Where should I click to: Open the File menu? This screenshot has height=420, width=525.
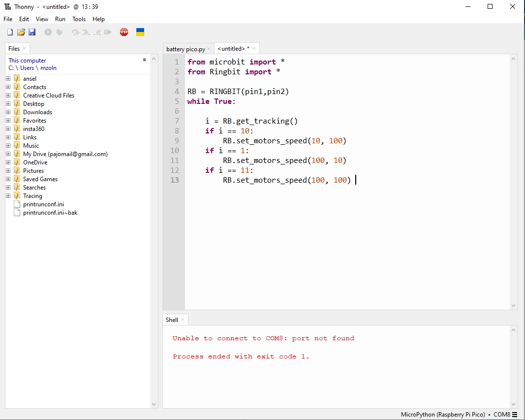pos(8,19)
